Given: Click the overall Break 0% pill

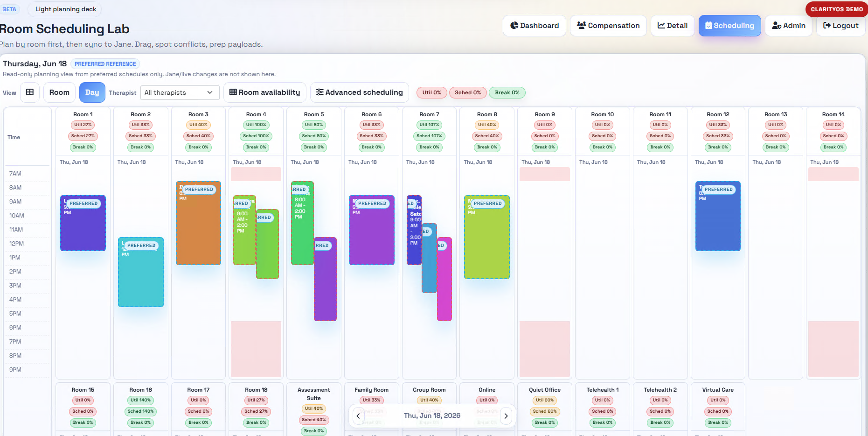Looking at the screenshot, I should pos(507,92).
